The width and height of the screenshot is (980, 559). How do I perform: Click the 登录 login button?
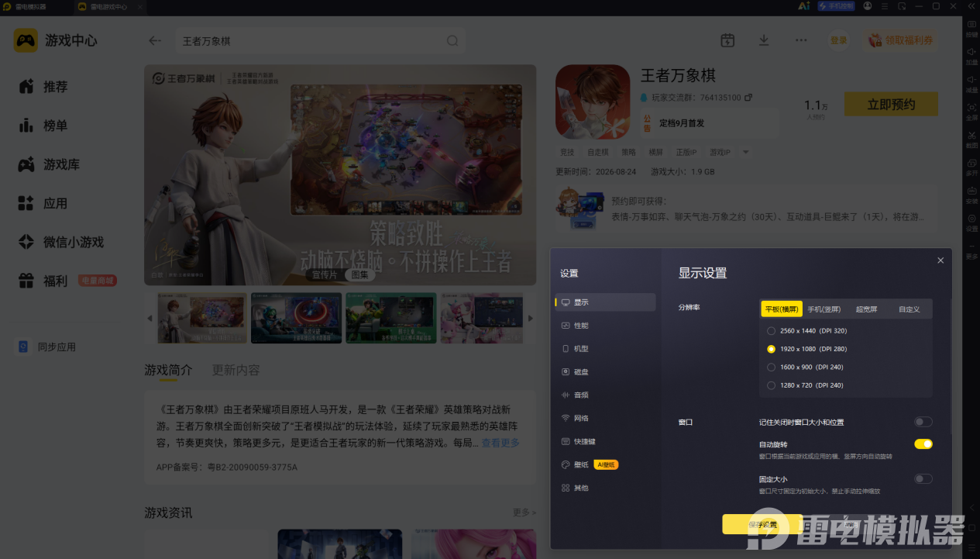[839, 40]
